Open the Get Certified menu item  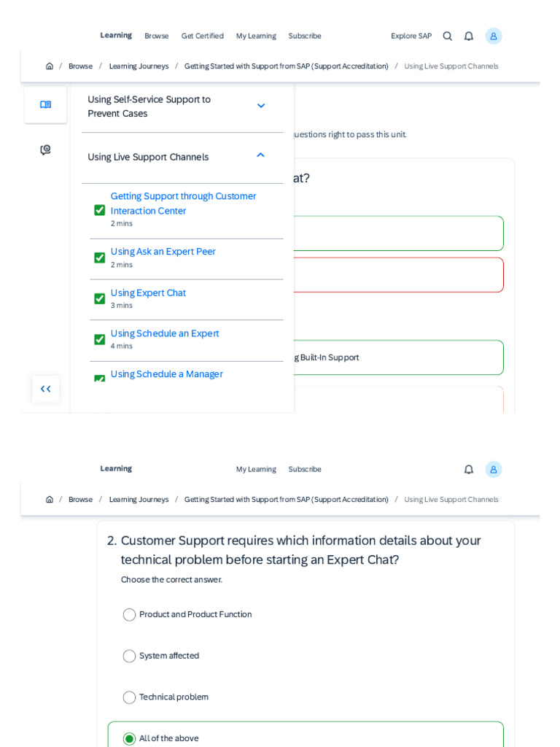(x=202, y=36)
